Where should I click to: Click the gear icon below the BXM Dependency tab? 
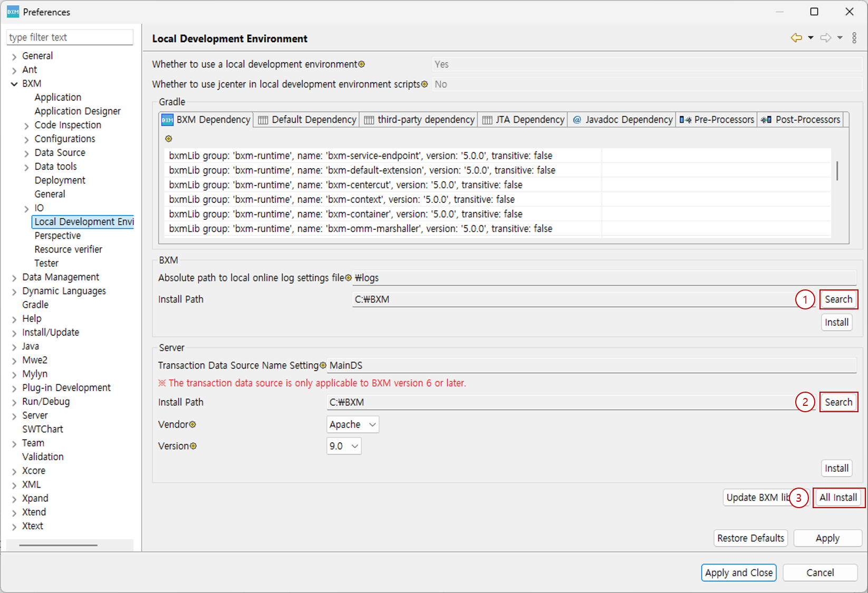(169, 138)
